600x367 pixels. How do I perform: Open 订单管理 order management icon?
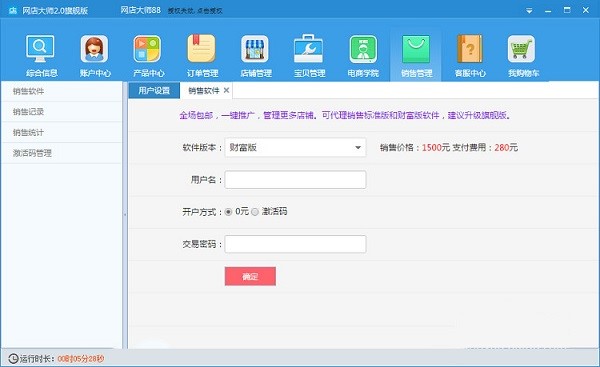pyautogui.click(x=202, y=48)
